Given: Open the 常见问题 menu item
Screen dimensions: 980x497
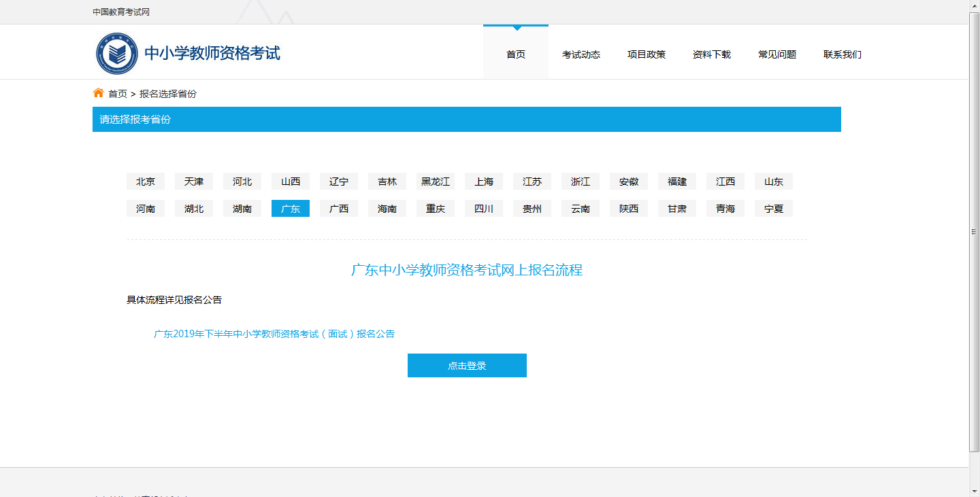Looking at the screenshot, I should 777,54.
